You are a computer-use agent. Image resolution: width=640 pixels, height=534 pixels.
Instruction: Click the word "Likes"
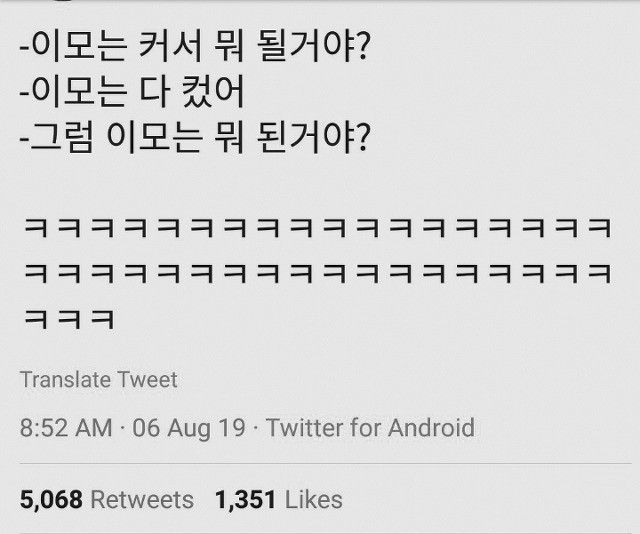(313, 499)
